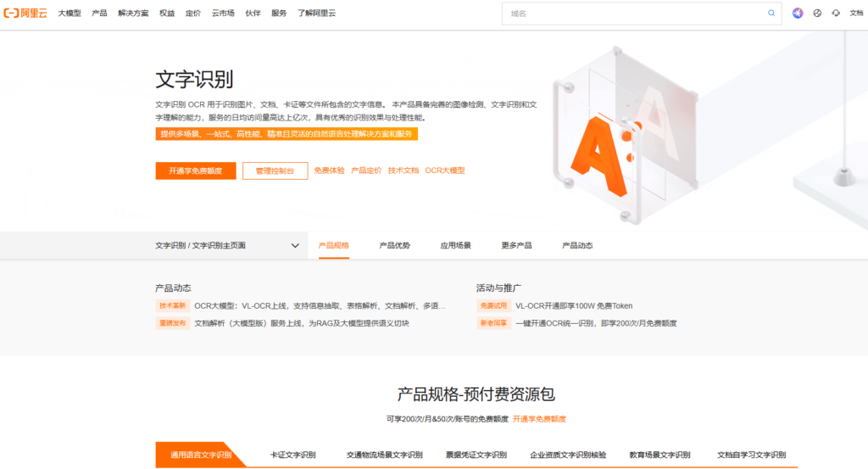Viewport: 868px width, 469px height.
Task: Open the 大模型 menu
Action: [x=70, y=13]
